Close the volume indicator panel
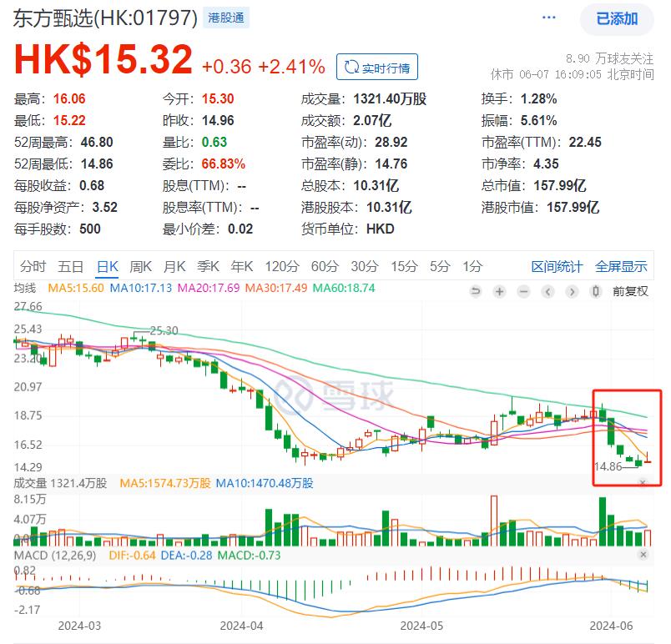The width and height of the screenshot is (671, 644). pyautogui.click(x=643, y=483)
